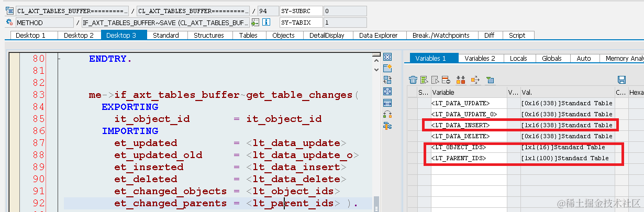The width and height of the screenshot is (644, 212).
Task: Click the green filter-cube icon in variables toolbar
Action: (490, 80)
